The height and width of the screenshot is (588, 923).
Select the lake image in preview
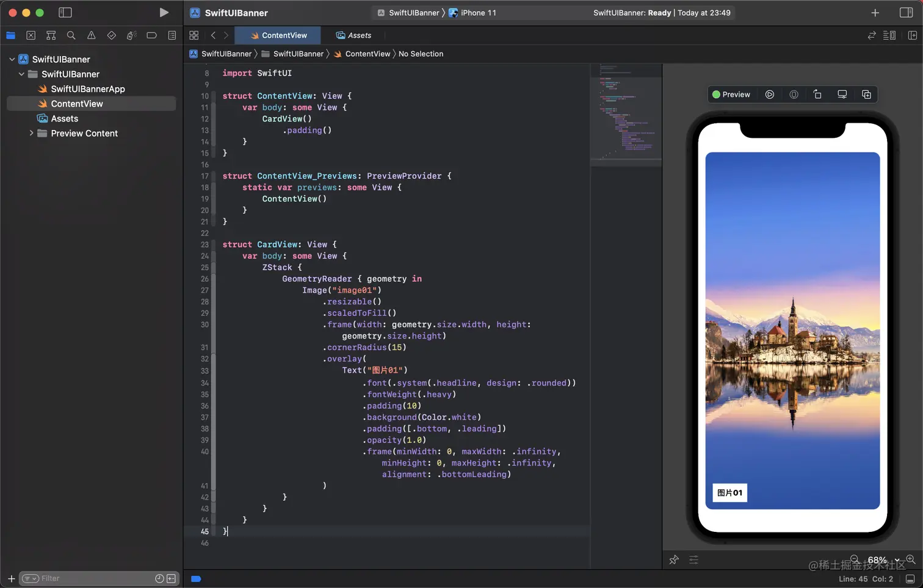pos(792,330)
